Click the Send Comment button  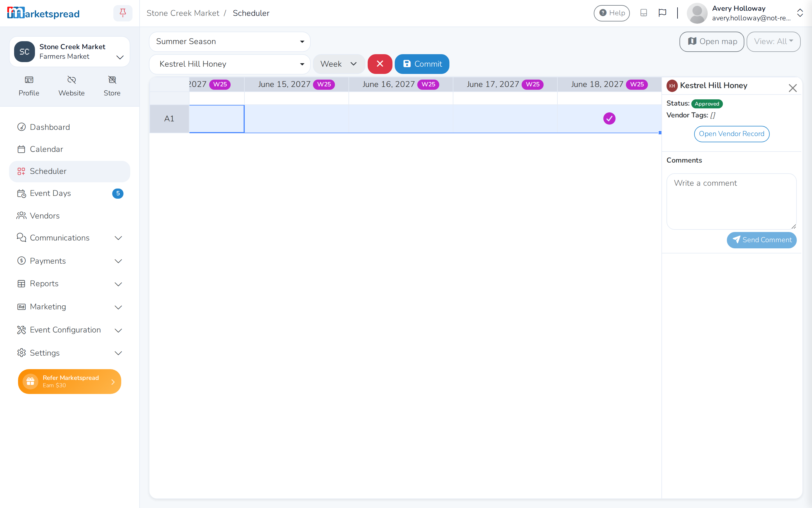(x=762, y=240)
